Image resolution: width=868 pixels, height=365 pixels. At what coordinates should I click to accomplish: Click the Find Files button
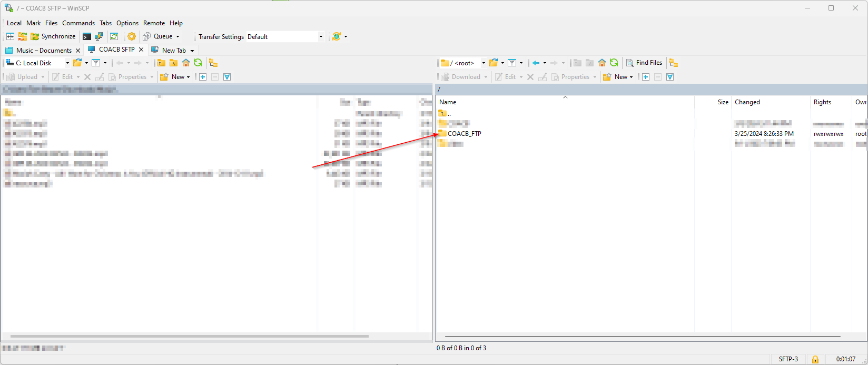click(x=644, y=63)
